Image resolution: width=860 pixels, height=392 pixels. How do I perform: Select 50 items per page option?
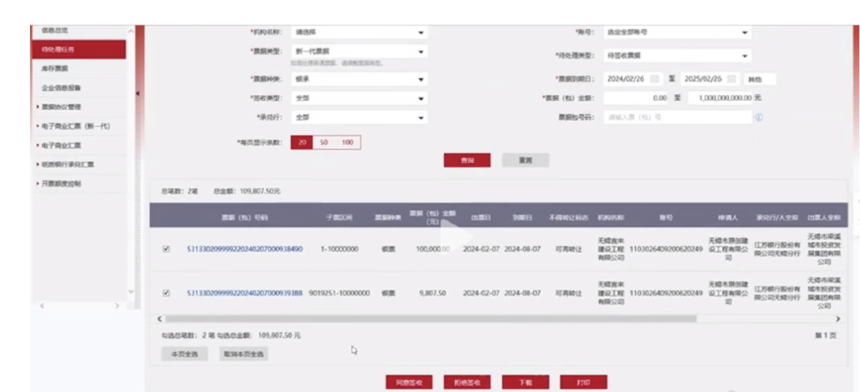[324, 143]
